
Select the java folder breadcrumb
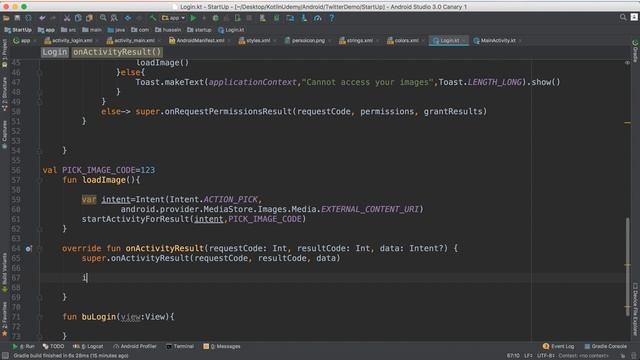tap(116, 30)
